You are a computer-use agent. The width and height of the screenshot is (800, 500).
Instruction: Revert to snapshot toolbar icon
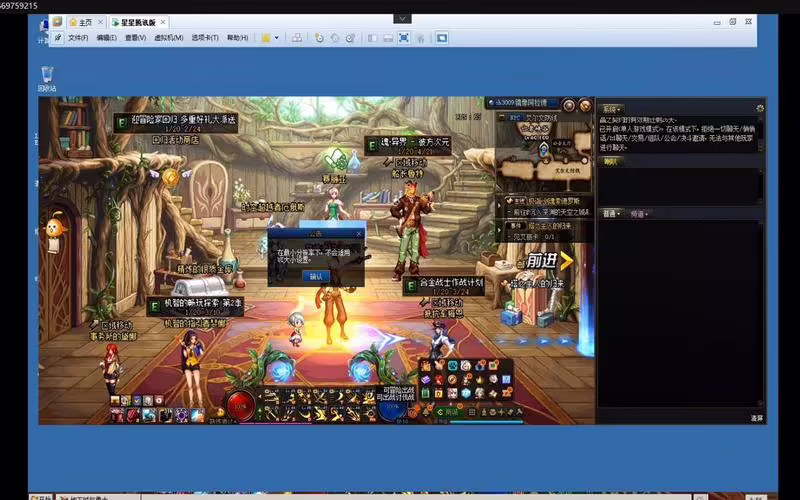335,38
